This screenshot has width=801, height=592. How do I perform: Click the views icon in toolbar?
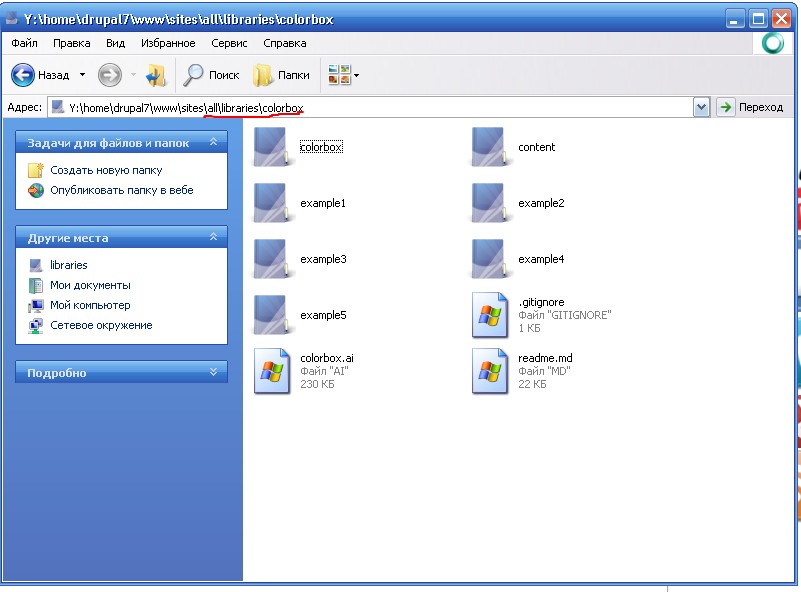click(339, 75)
